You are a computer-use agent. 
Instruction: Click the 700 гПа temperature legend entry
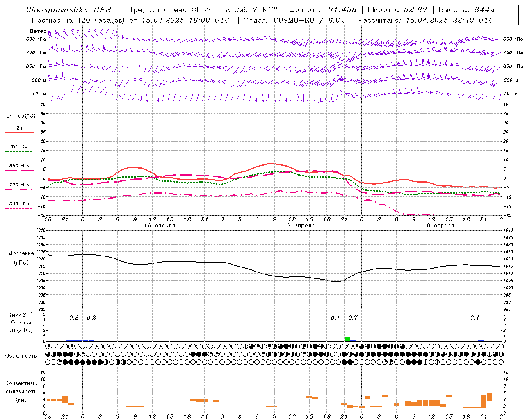pos(19,185)
